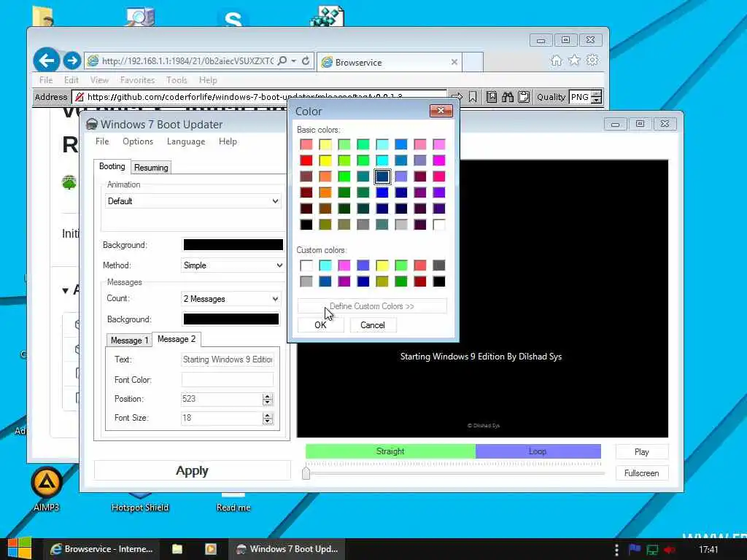
Task: Click the browser back arrow button
Action: [46, 61]
